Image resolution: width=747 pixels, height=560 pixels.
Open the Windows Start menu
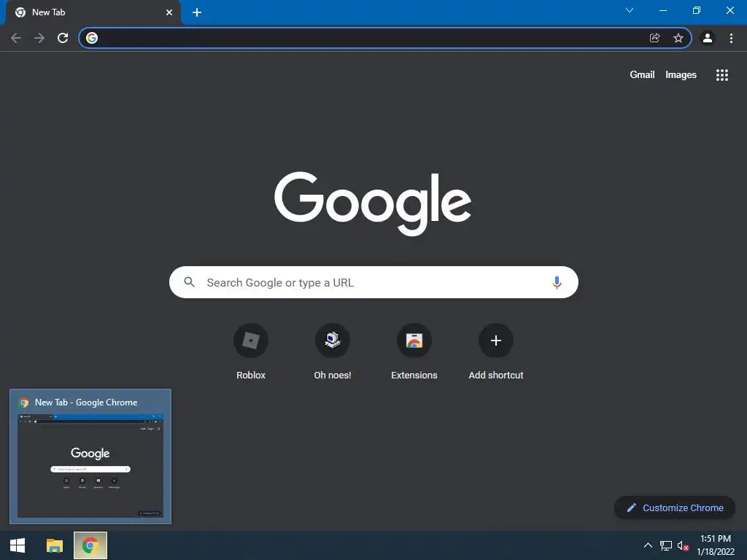click(18, 545)
